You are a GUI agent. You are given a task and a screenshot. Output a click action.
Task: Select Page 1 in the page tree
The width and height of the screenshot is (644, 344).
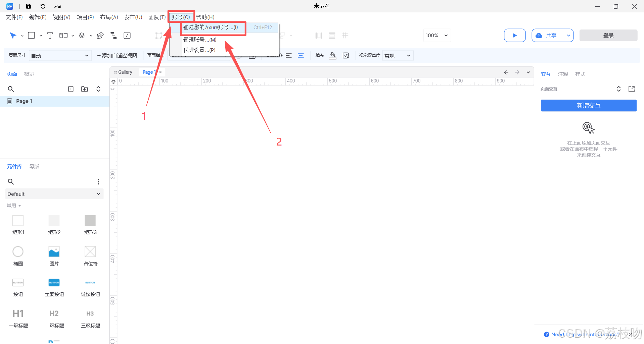[x=55, y=101]
